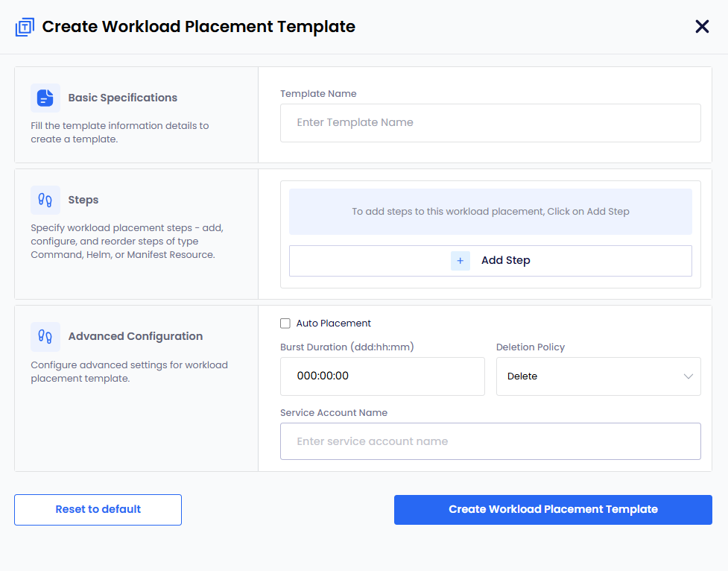Click the info banner about adding steps

490,212
